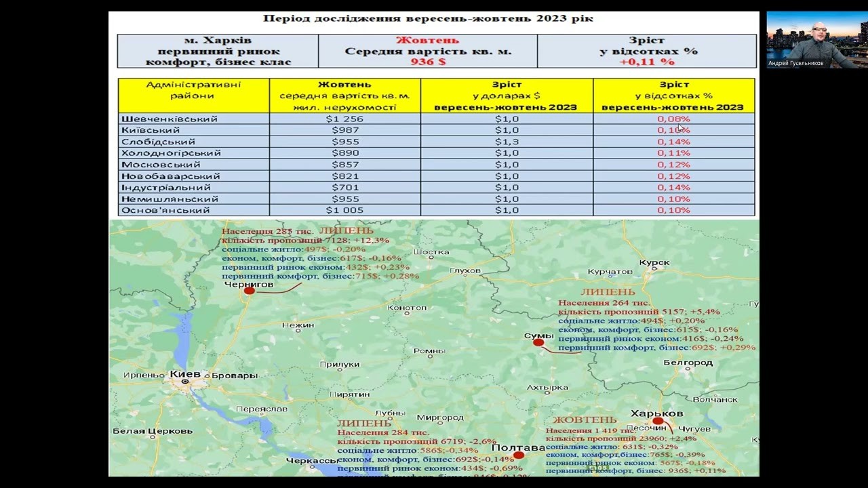868x488 pixels.
Task: Select the '$987' price cell
Action: click(x=344, y=130)
